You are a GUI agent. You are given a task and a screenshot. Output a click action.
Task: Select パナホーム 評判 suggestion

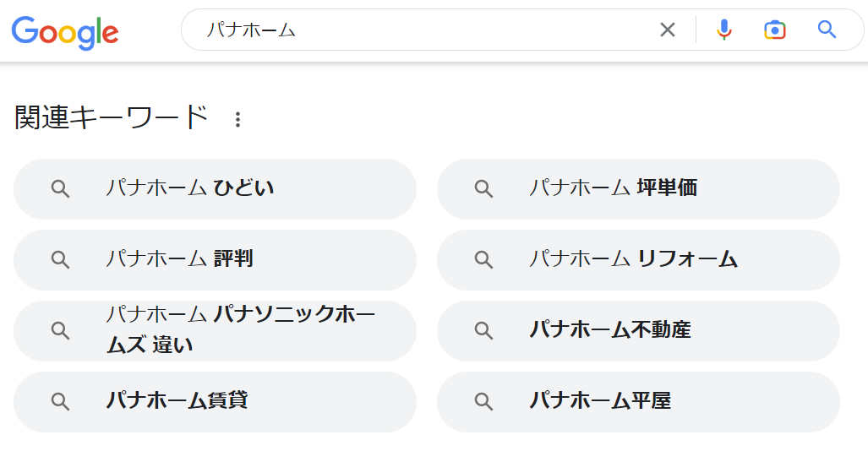[x=215, y=260]
